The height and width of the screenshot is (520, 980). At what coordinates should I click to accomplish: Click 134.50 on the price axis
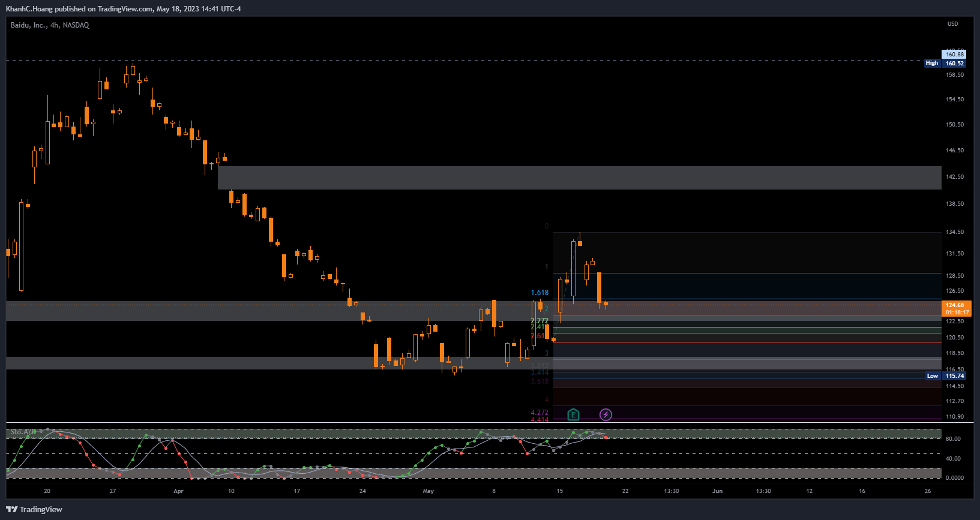[x=955, y=232]
